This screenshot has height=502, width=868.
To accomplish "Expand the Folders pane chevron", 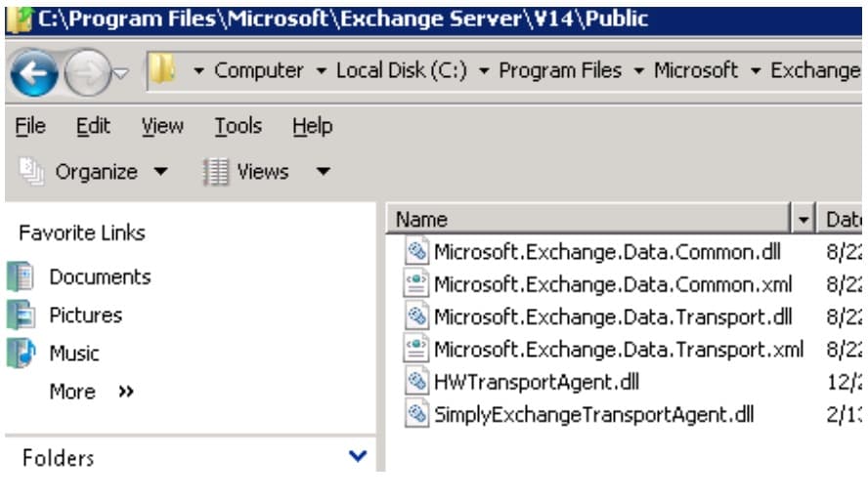I will click(358, 456).
